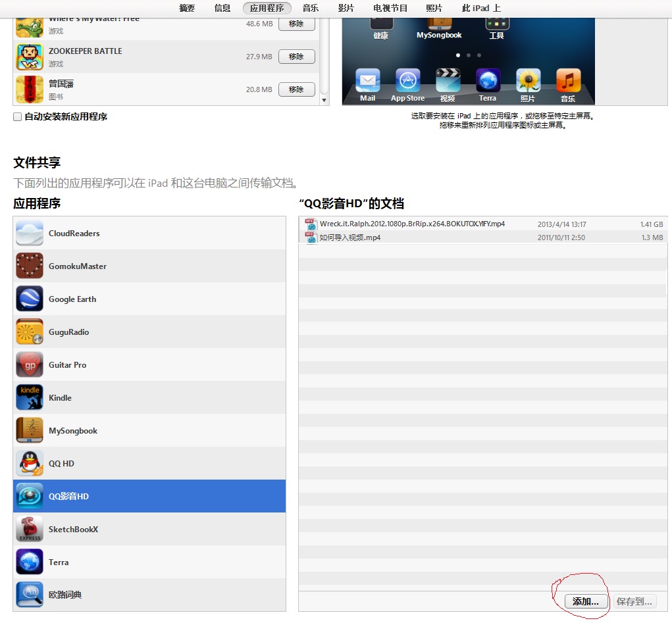
Task: Click the 曾国藩 book app icon
Action: click(x=30, y=89)
